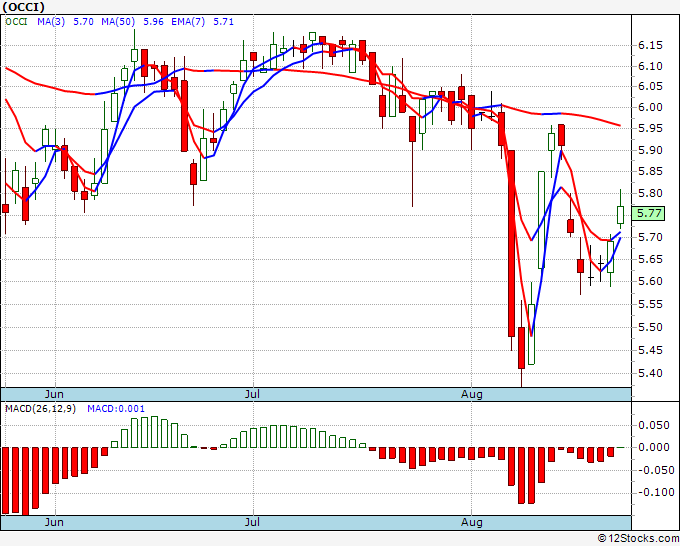The height and width of the screenshot is (546, 680).
Task: Click the EMA(7) value 5.71
Action: point(223,22)
